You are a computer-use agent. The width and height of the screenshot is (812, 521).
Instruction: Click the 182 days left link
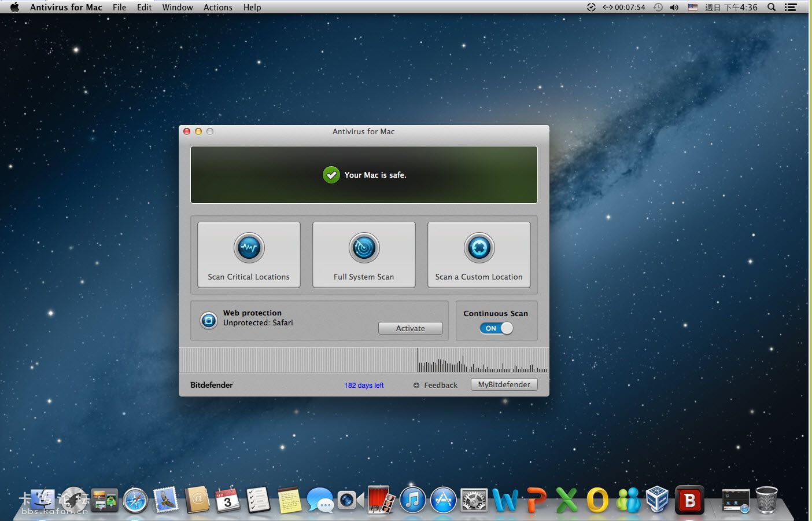click(364, 386)
